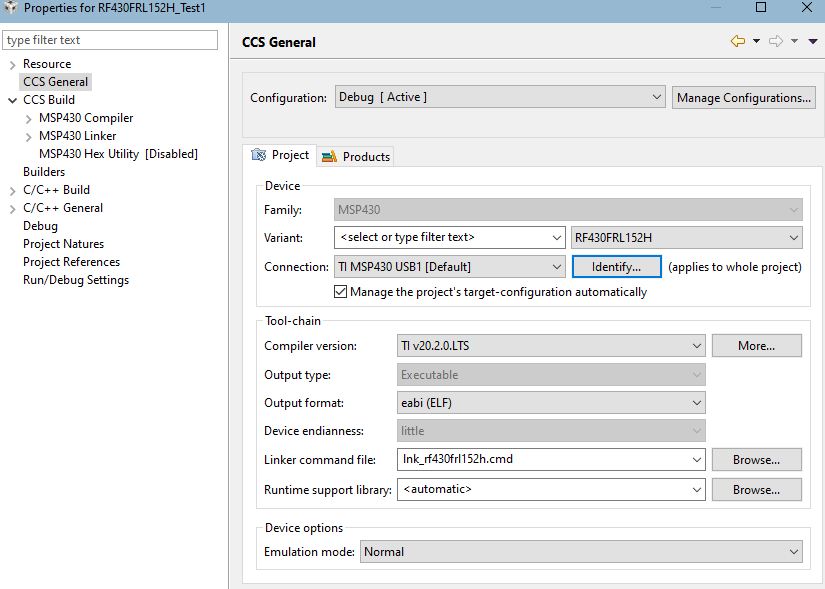Open the Connection dropdown
This screenshot has width=825, height=589.
pyautogui.click(x=449, y=267)
